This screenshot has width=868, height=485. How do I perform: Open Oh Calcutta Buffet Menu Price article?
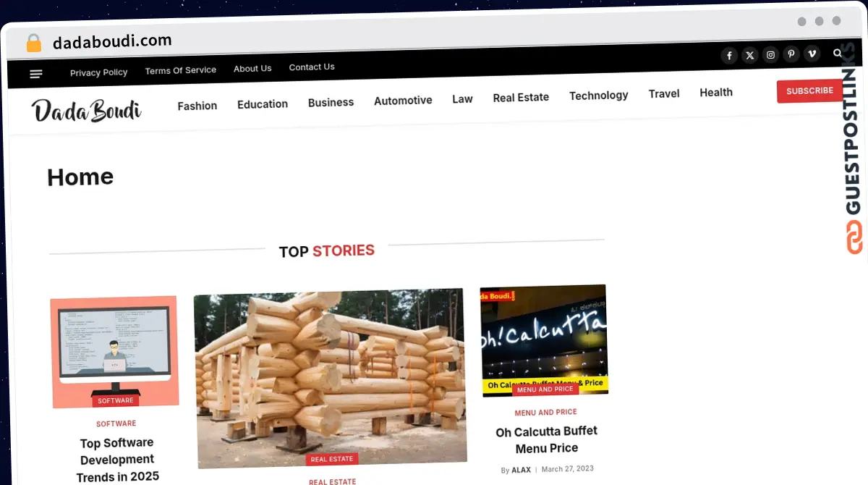[x=546, y=439]
